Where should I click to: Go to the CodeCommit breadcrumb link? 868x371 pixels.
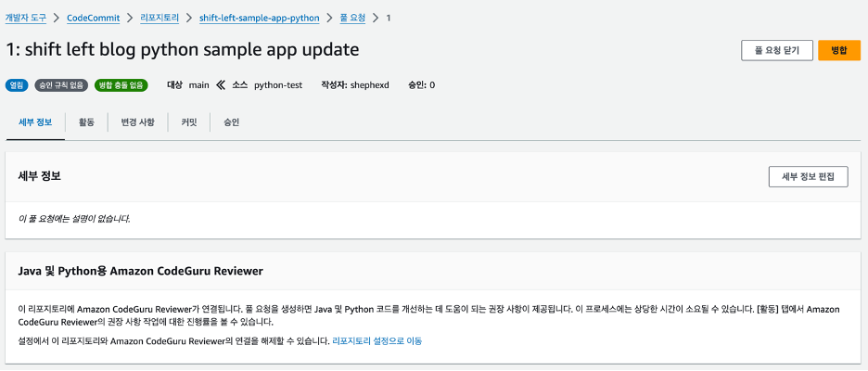pyautogui.click(x=93, y=18)
